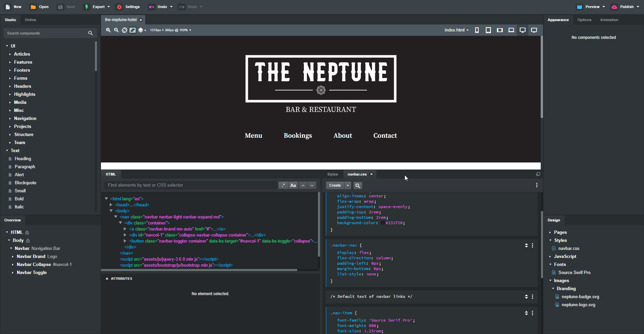Toggle case-sensitive Aa search option
The width and height of the screenshot is (644, 334).
click(293, 185)
